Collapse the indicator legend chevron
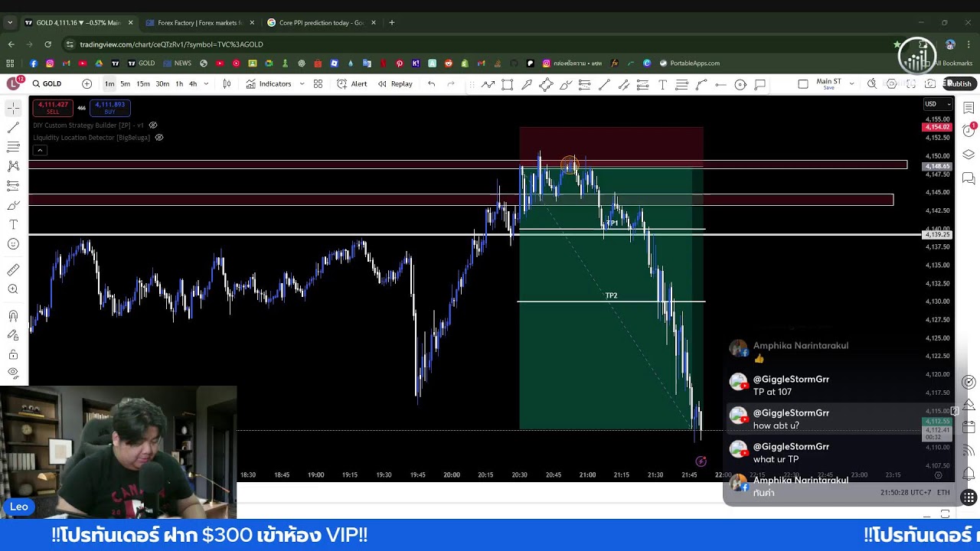Image resolution: width=980 pixels, height=551 pixels. pos(40,150)
